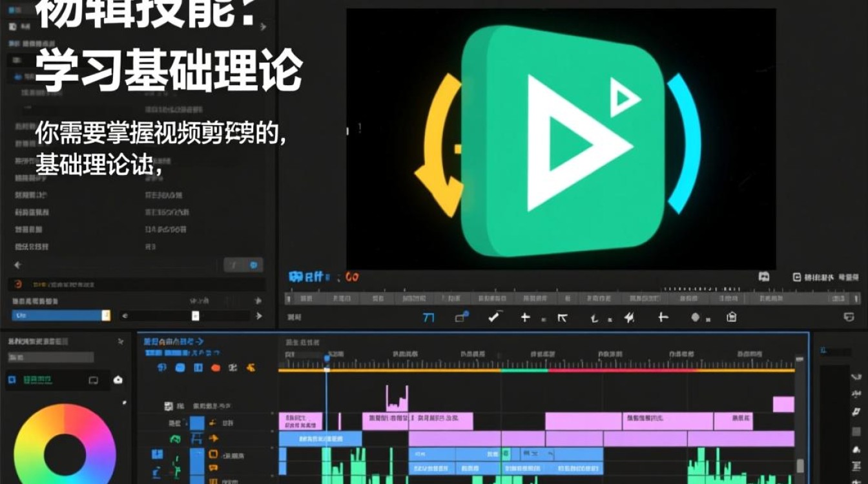Viewport: 868px width, 484px height.
Task: Click the blue round button in effects panel
Action: (x=253, y=265)
